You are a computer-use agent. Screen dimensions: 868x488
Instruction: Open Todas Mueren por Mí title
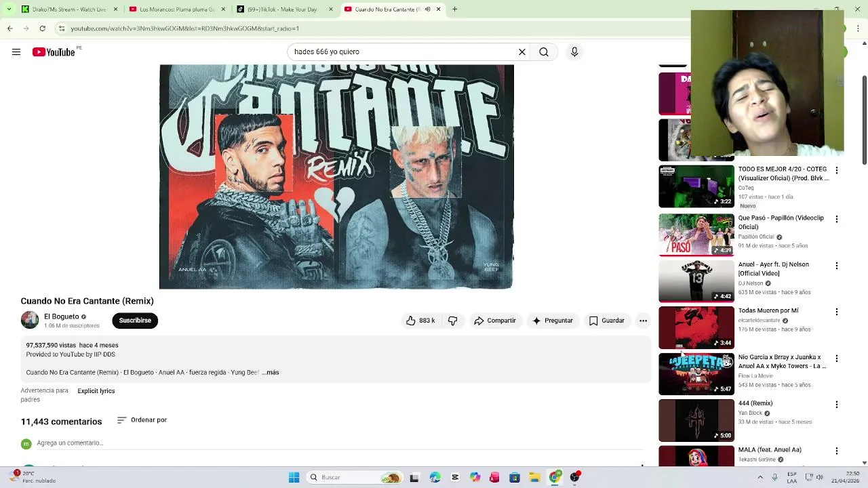[x=768, y=310]
